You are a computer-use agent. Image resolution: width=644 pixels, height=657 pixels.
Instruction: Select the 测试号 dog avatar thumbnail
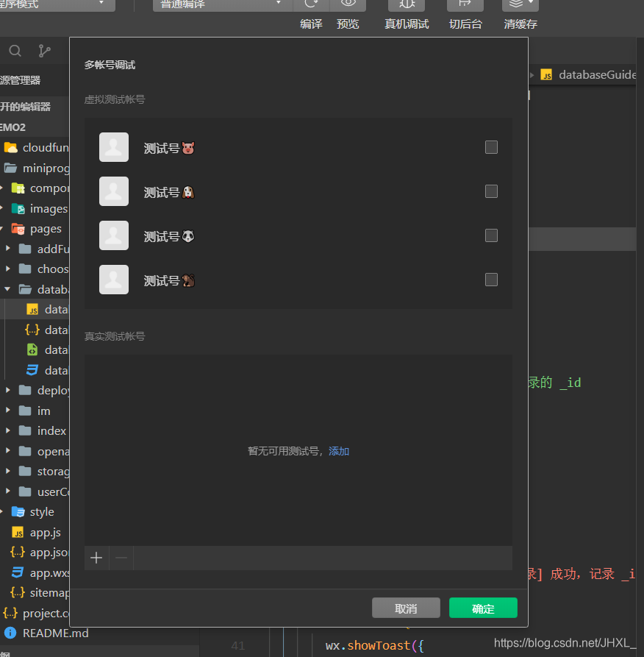click(x=114, y=191)
